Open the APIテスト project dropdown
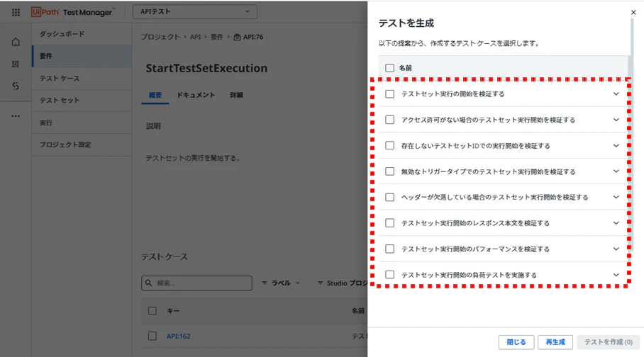644x357 pixels. (x=195, y=11)
